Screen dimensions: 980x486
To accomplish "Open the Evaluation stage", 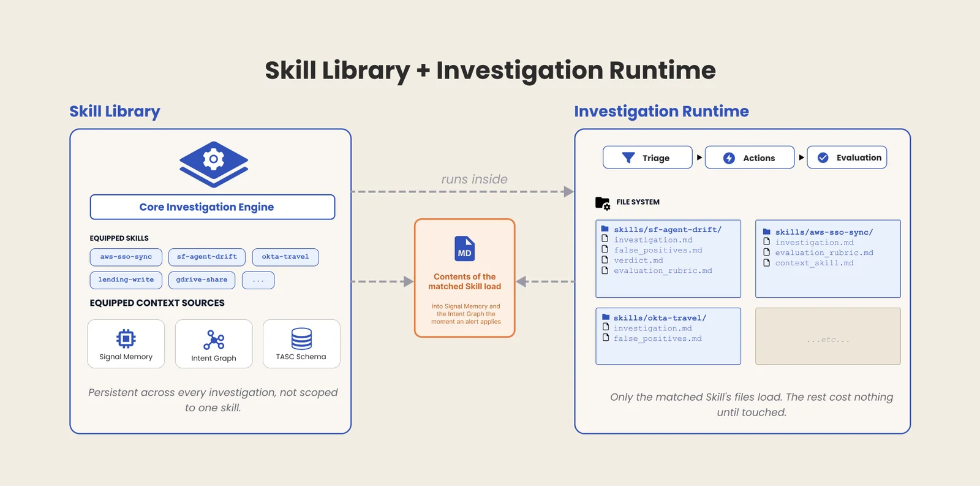I will 847,158.
